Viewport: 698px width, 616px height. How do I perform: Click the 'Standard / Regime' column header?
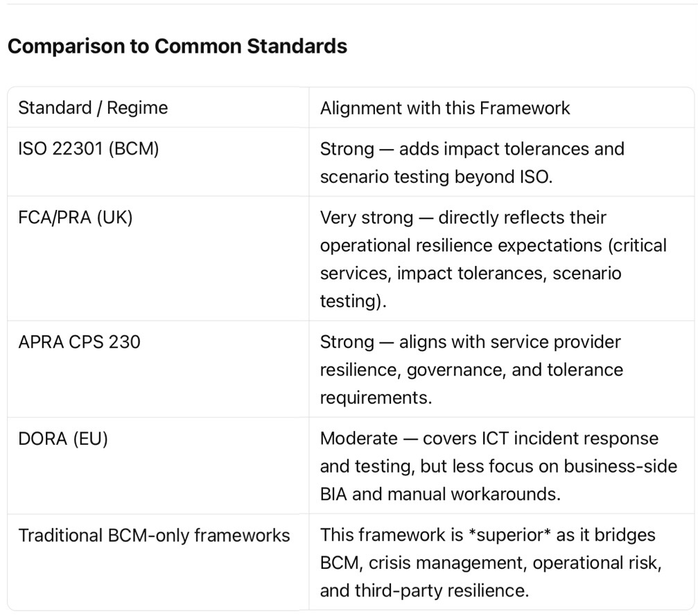[x=93, y=108]
